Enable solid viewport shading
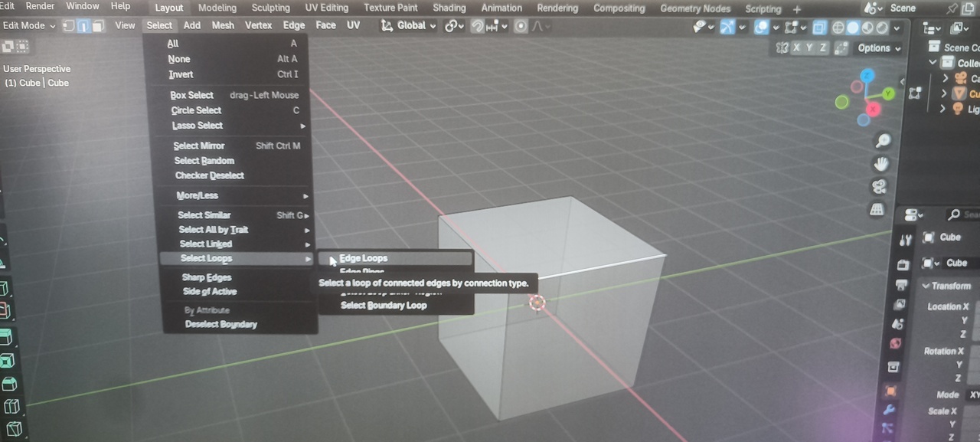 (852, 28)
